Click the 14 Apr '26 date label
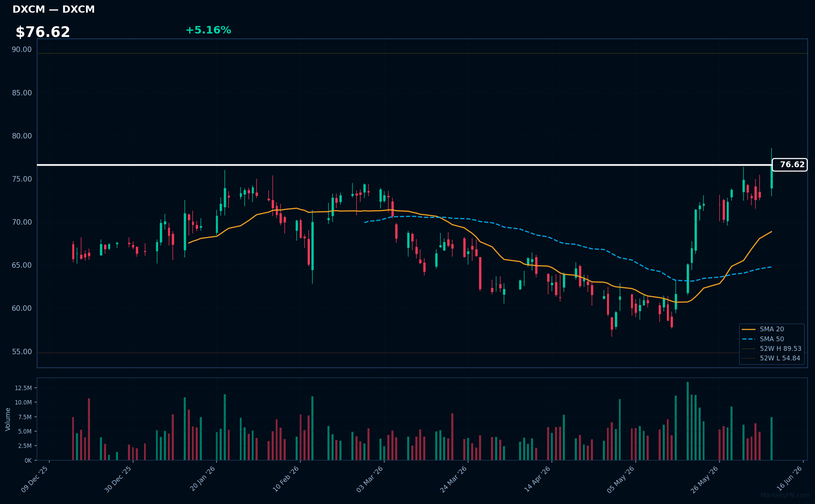This screenshot has height=504, width=815. (x=537, y=479)
